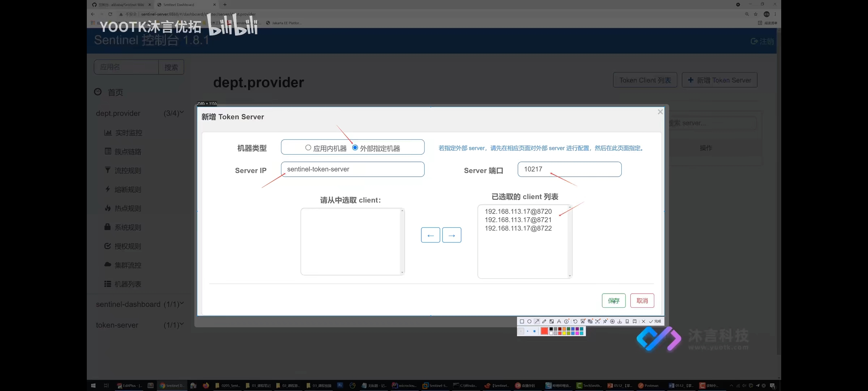Pin the screenshot to screen

[x=605, y=321]
